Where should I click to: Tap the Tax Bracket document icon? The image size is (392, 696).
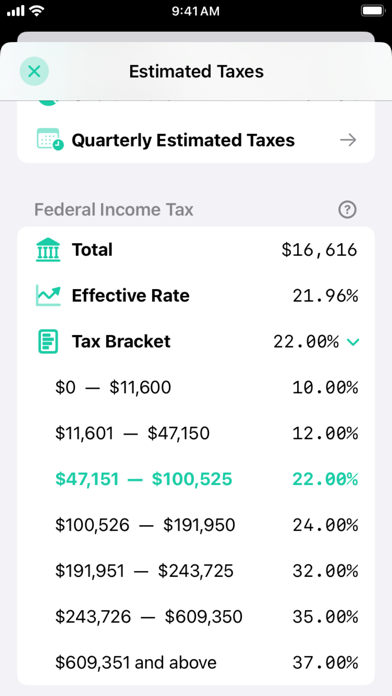pyautogui.click(x=48, y=341)
